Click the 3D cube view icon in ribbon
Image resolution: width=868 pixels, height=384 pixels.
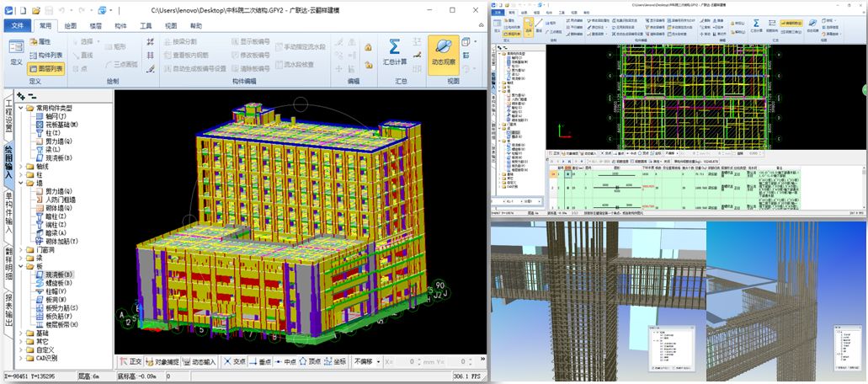(465, 41)
